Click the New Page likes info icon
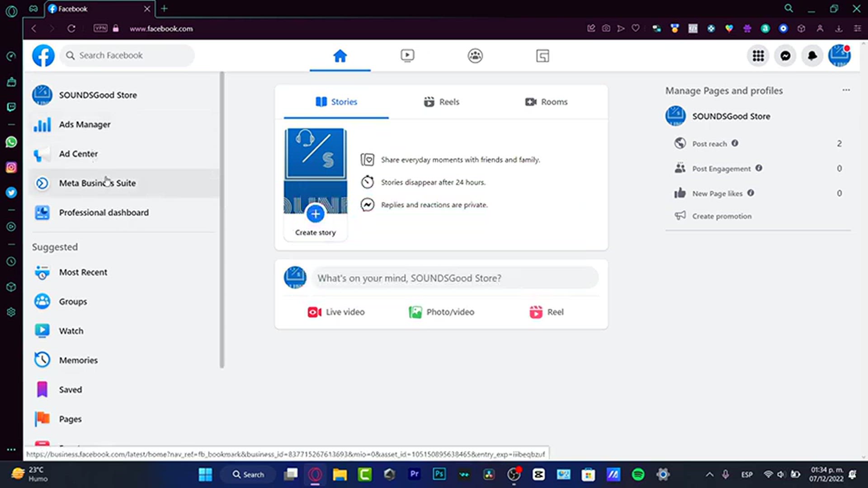868x488 pixels. [x=750, y=193]
